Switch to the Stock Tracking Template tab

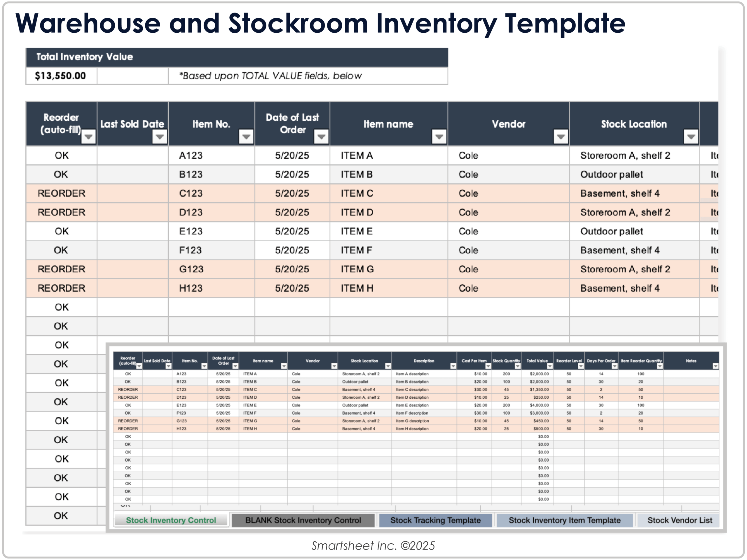click(x=435, y=520)
